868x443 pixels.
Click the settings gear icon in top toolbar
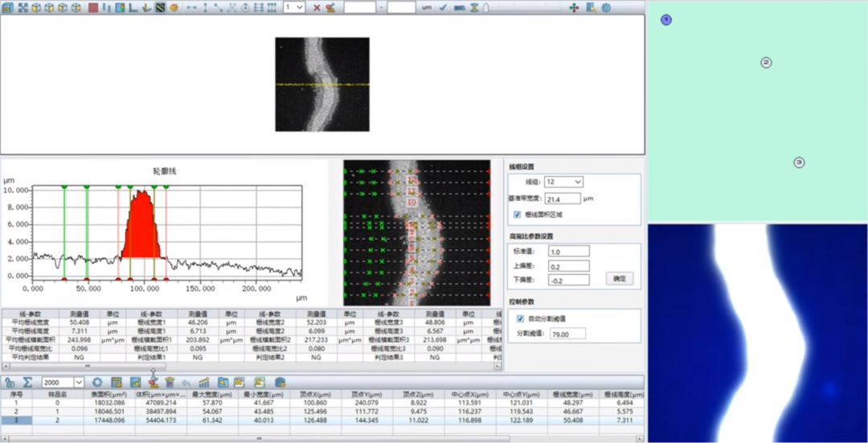point(607,7)
